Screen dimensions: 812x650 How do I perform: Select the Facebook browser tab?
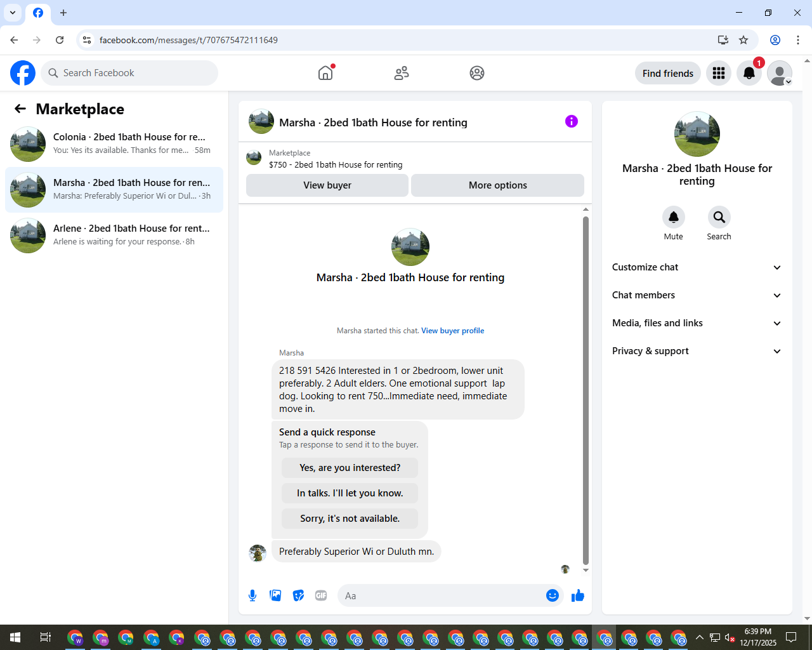(38, 13)
